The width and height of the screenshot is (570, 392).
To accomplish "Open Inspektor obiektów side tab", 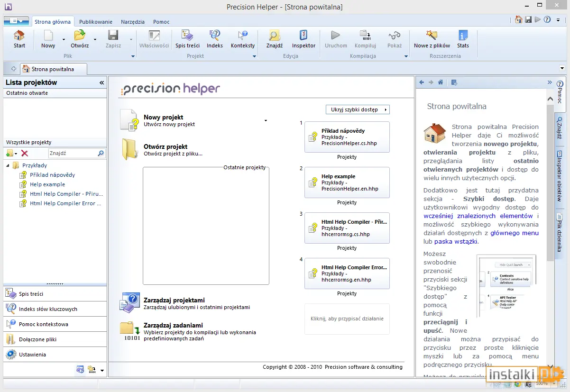I will 560,176.
